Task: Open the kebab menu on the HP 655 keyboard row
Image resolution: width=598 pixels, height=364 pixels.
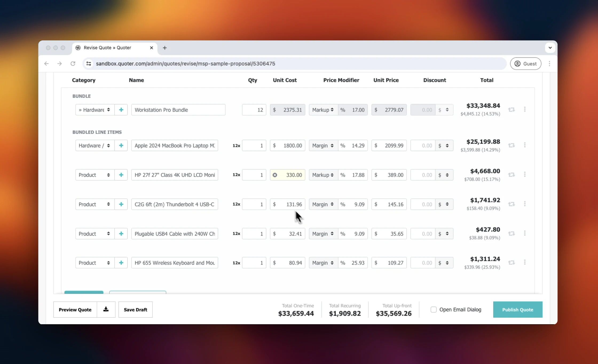Action: pos(525,262)
